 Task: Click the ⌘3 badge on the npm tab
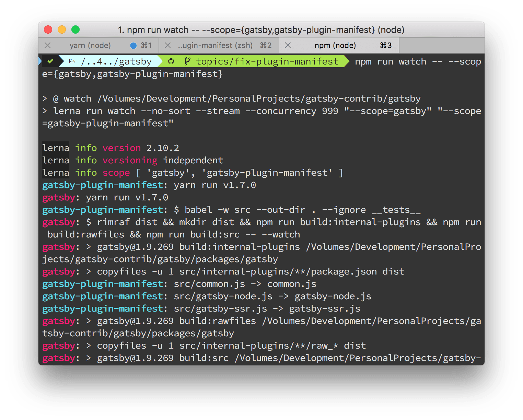(385, 45)
